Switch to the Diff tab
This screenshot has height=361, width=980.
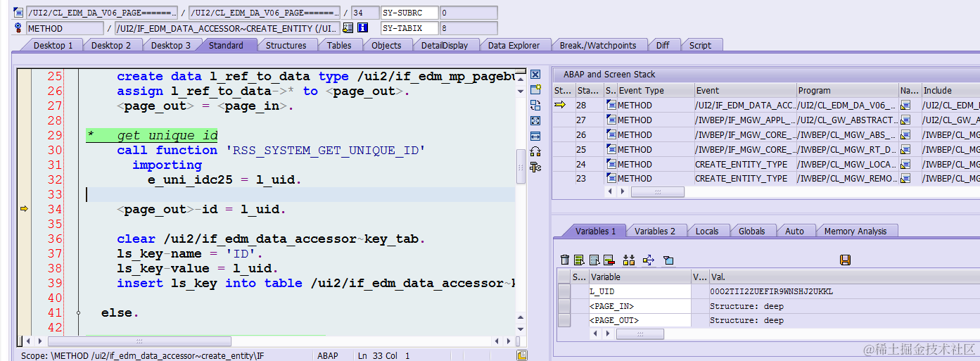(x=663, y=45)
